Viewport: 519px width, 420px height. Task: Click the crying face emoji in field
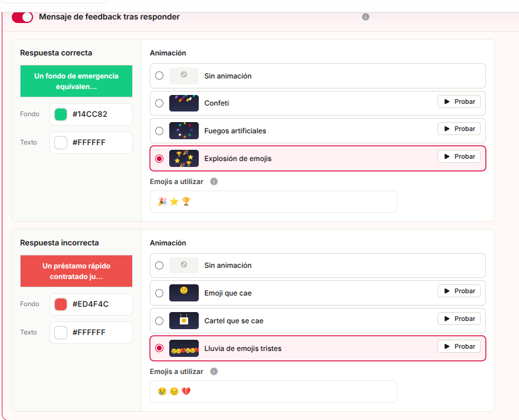pyautogui.click(x=162, y=392)
